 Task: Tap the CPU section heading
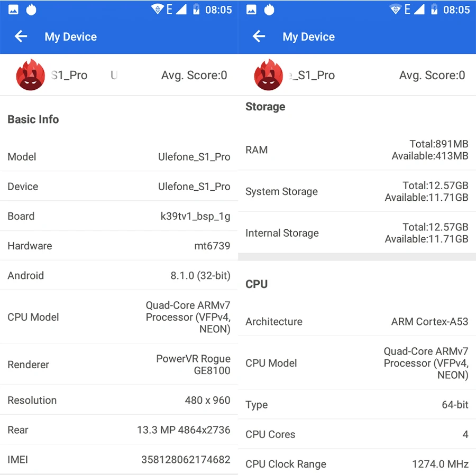click(x=257, y=284)
